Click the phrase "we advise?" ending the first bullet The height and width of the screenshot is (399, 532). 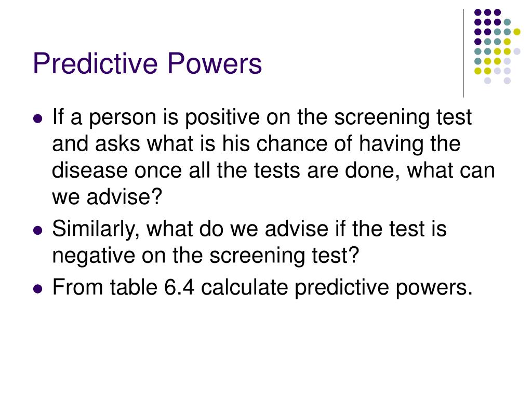click(x=107, y=197)
